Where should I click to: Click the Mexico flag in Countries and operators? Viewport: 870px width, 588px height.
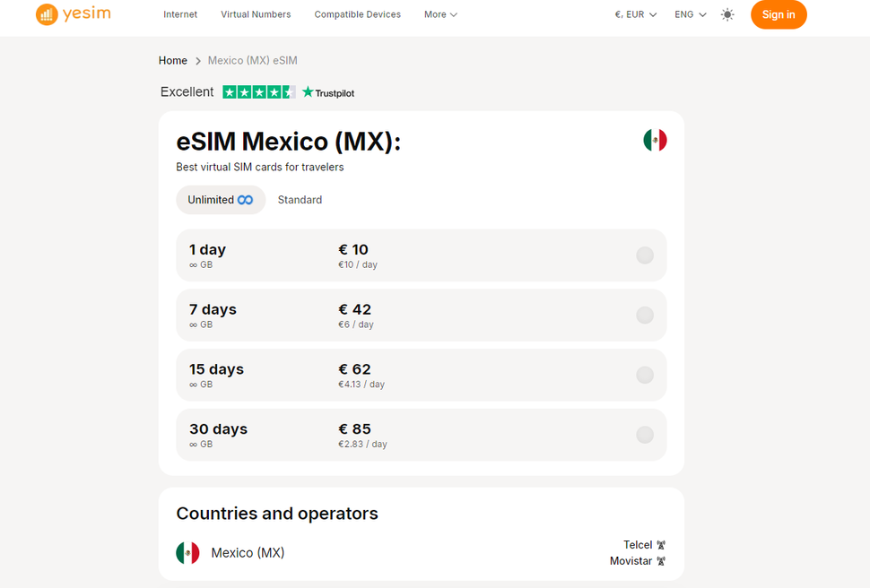[x=187, y=553]
